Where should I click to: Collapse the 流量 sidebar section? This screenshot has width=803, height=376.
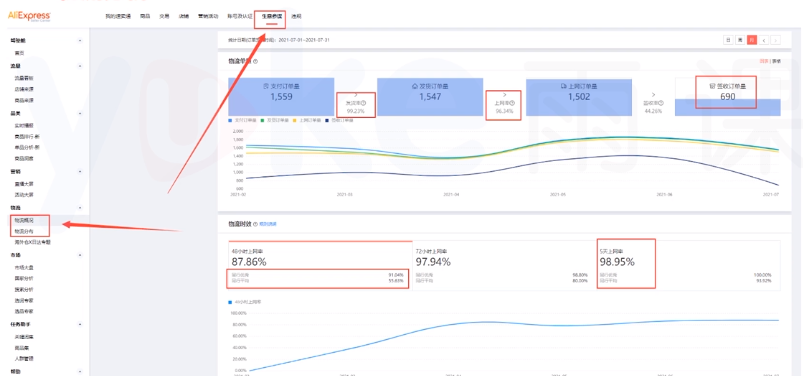(80, 66)
